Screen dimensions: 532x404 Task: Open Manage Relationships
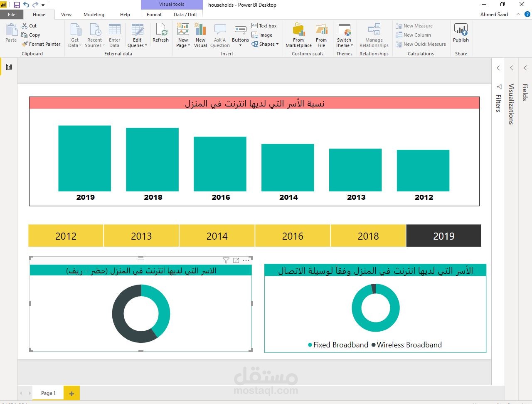click(x=374, y=35)
